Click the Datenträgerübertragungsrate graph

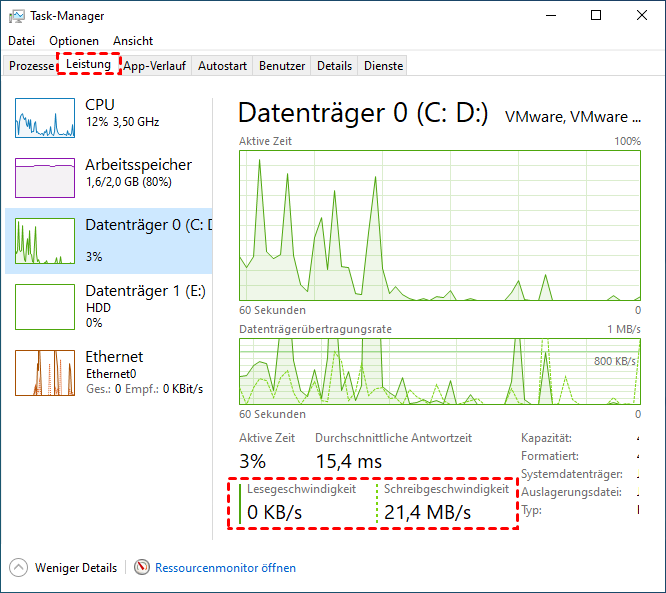[x=440, y=371]
